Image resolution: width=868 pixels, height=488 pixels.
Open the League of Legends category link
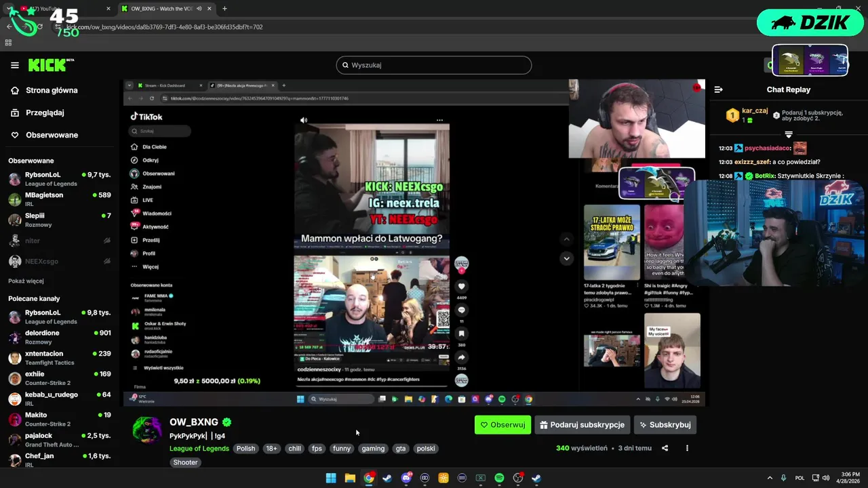click(x=199, y=448)
